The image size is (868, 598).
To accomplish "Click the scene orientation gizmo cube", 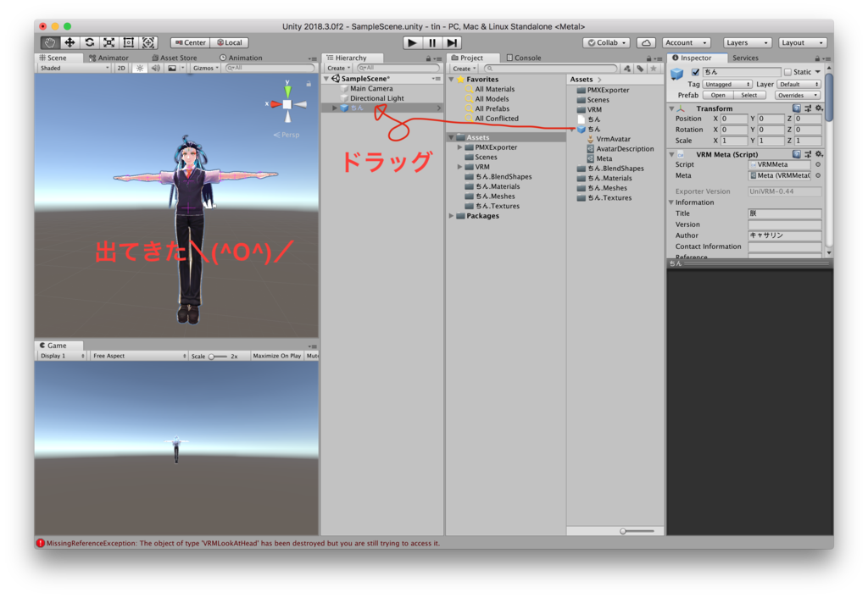I will [287, 104].
